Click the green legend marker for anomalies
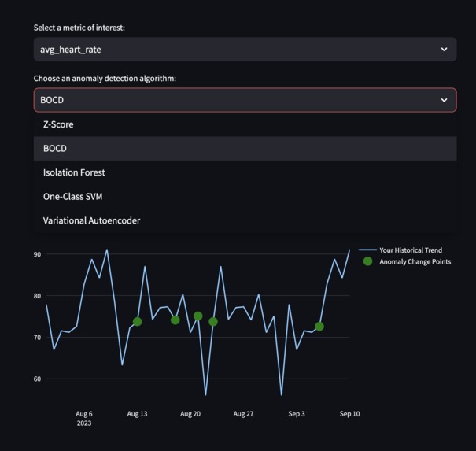This screenshot has height=451, width=476. [367, 261]
